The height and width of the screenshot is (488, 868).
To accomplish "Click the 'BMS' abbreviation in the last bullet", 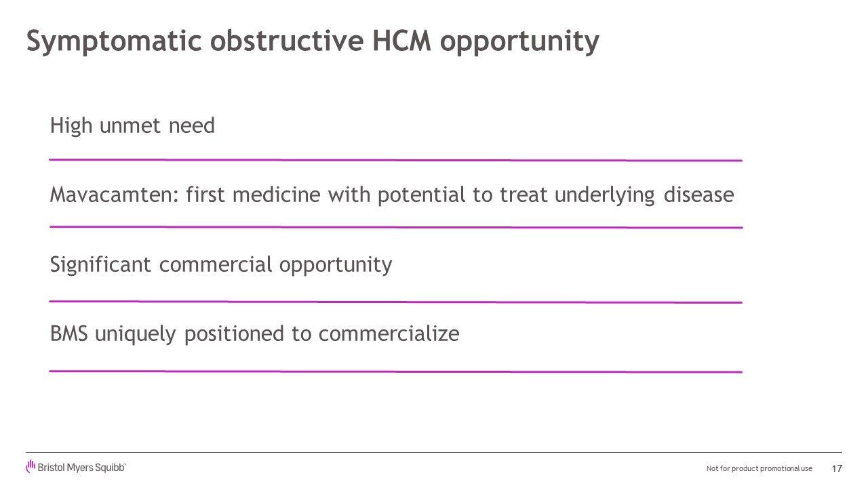I will click(68, 333).
